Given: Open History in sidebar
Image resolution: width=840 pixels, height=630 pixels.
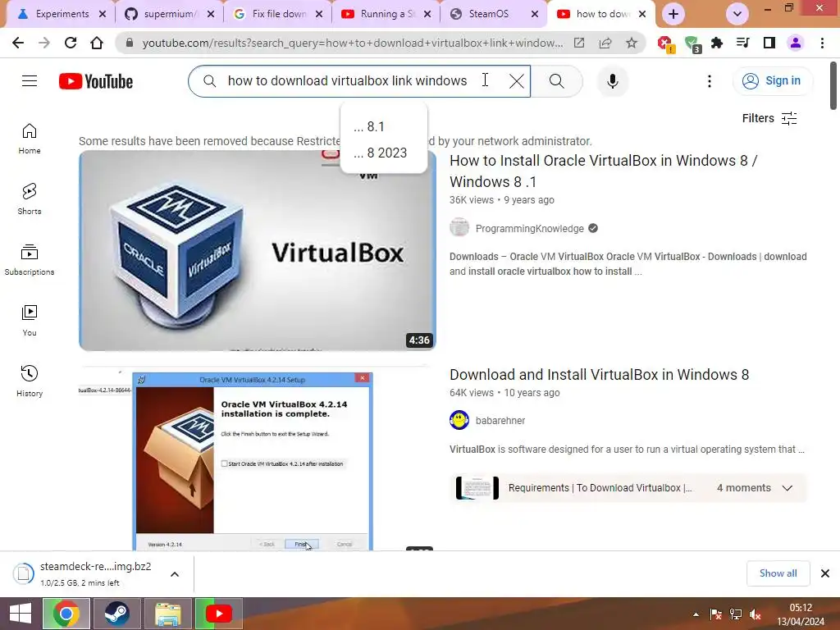Looking at the screenshot, I should [30, 381].
